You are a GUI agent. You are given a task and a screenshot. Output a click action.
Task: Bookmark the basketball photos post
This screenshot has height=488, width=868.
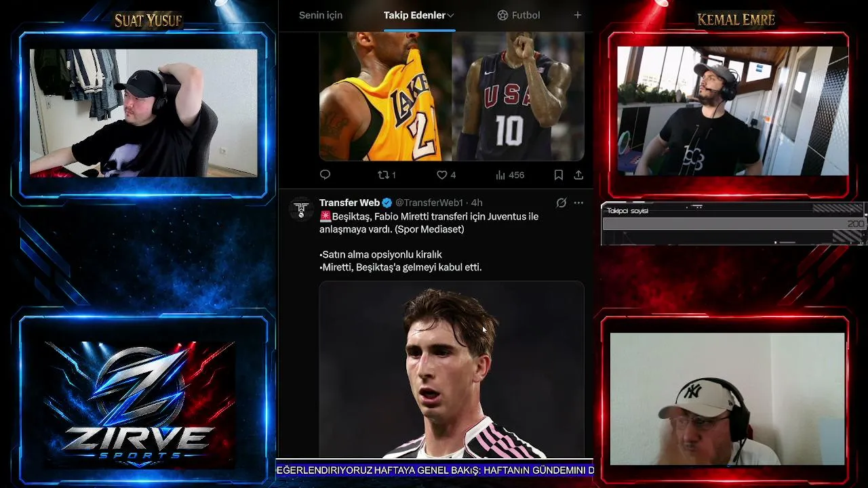pyautogui.click(x=559, y=175)
